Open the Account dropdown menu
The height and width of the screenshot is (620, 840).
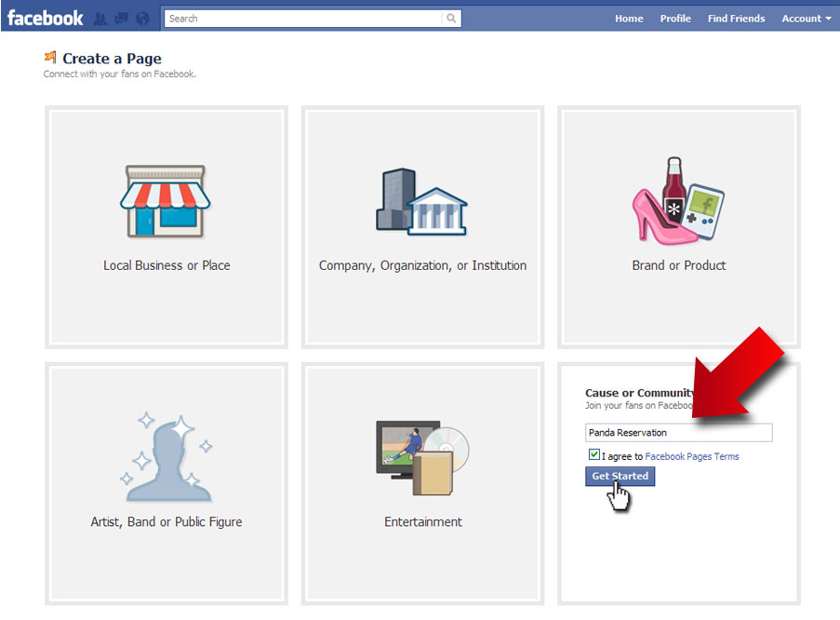click(x=807, y=19)
